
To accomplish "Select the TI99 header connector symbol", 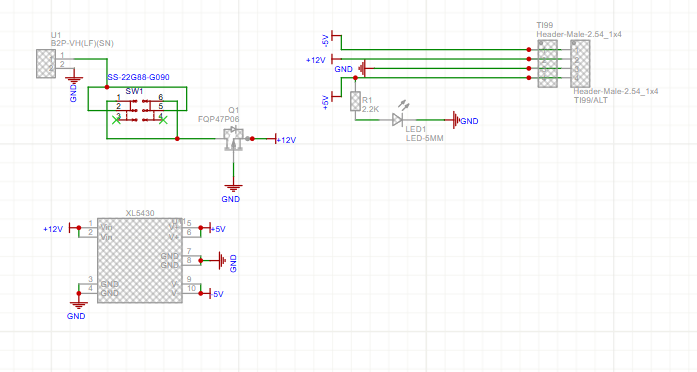I will (x=547, y=64).
